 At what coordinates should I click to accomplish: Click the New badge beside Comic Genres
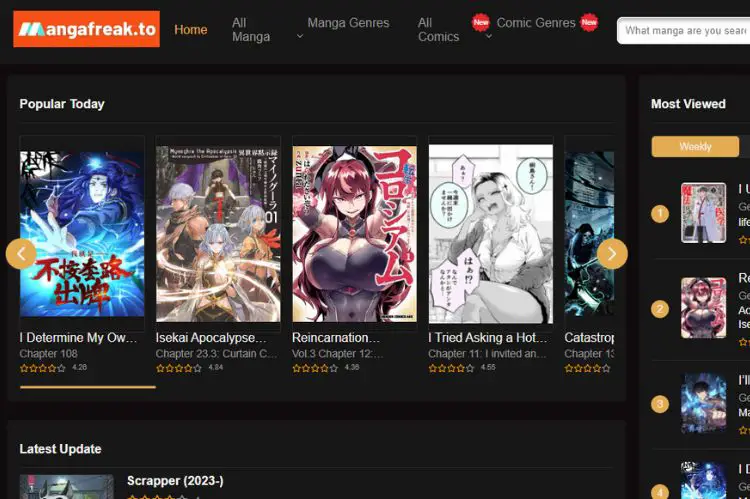(589, 22)
